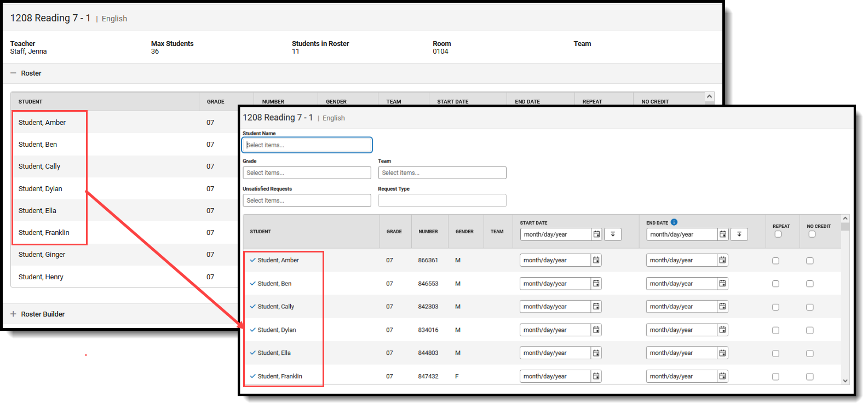Check No Credit for Student, Cally
868x408 pixels.
[x=810, y=307]
